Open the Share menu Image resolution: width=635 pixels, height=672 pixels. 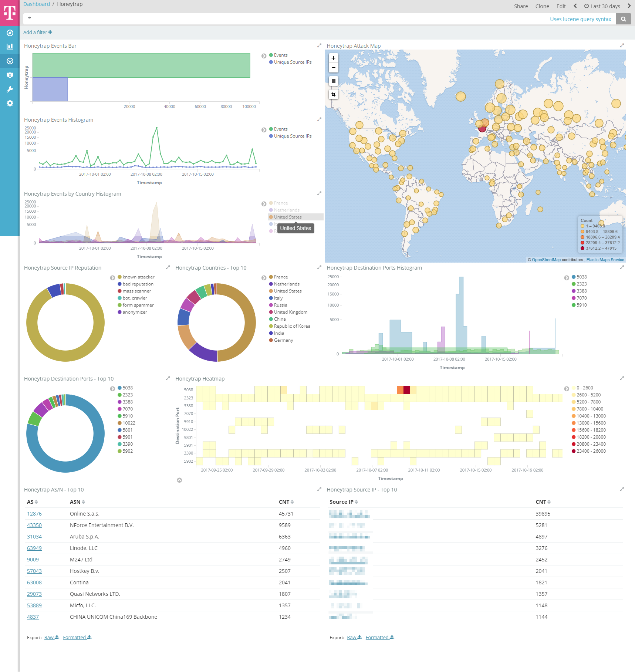coord(521,6)
